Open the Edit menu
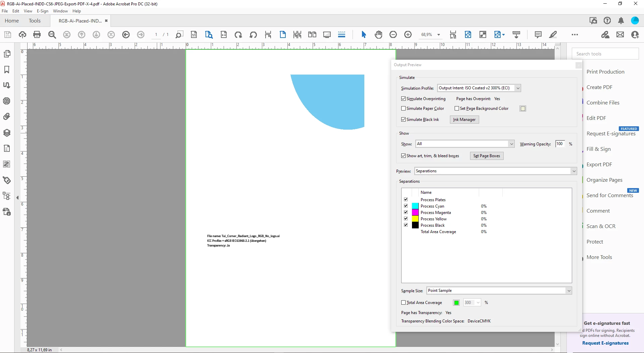Image resolution: width=644 pixels, height=353 pixels. (16, 11)
